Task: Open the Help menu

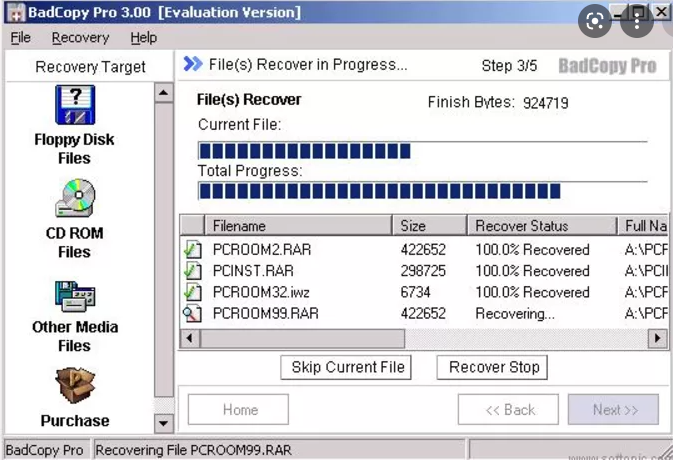Action: click(x=144, y=38)
